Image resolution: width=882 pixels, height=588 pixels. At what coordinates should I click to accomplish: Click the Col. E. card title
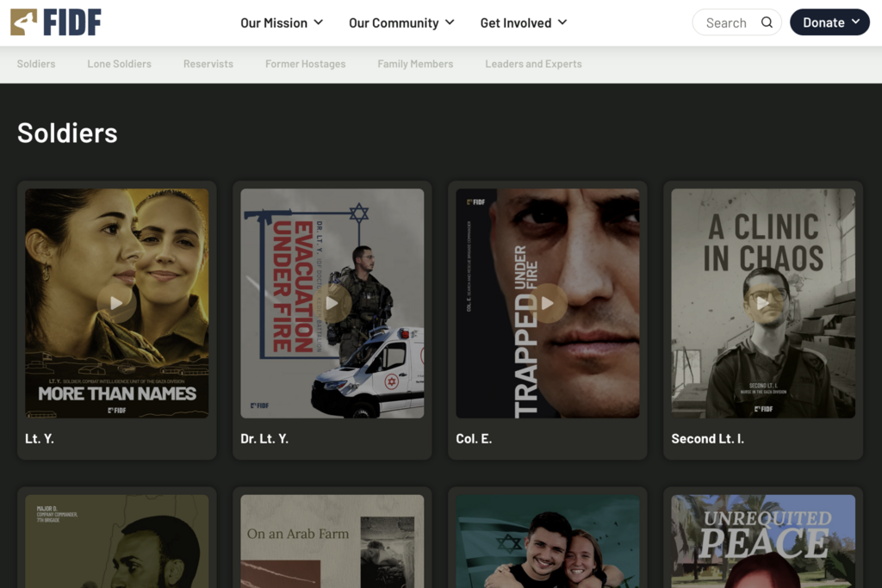[474, 438]
